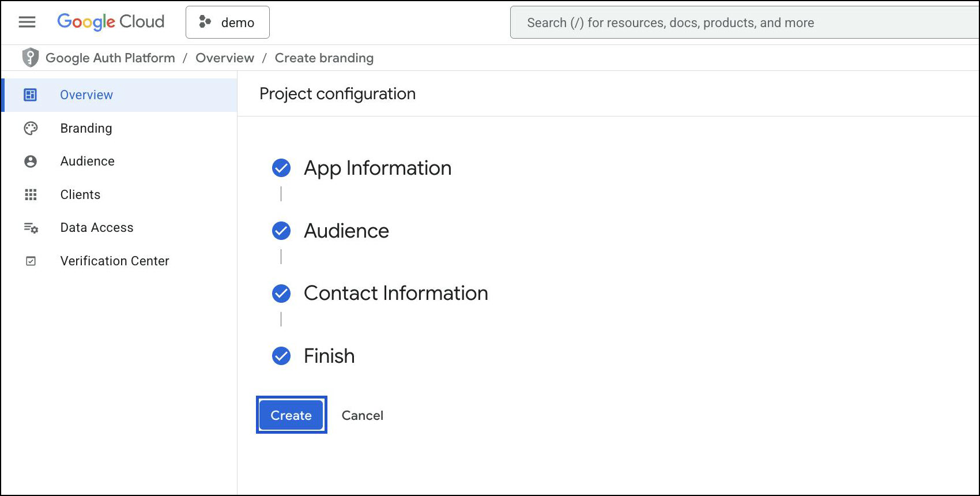Click the Verification Center checkbox icon
The image size is (980, 496).
tap(31, 261)
